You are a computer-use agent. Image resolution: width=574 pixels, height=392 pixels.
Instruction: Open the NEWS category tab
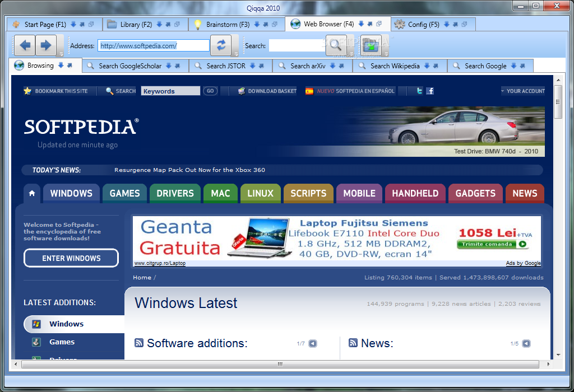coord(525,193)
